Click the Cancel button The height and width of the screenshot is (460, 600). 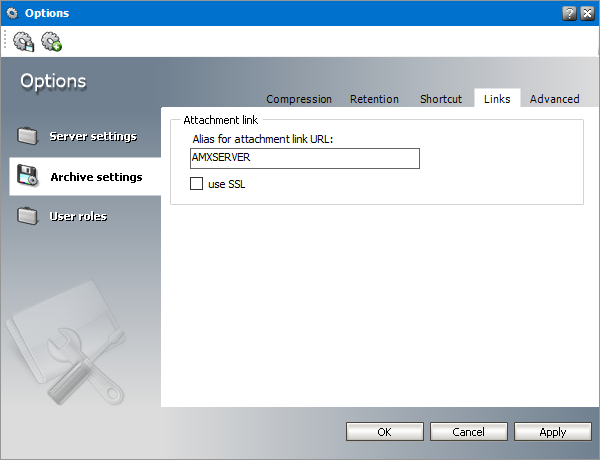pos(469,432)
